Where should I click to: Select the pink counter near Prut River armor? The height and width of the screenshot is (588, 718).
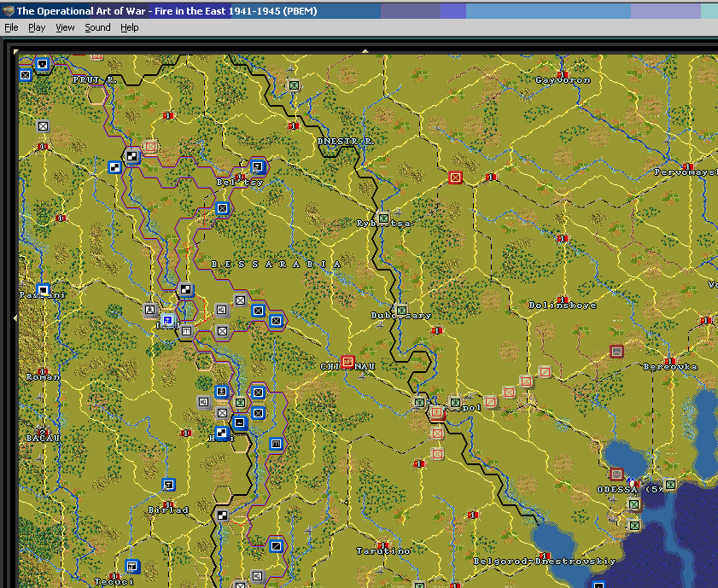pyautogui.click(x=150, y=147)
